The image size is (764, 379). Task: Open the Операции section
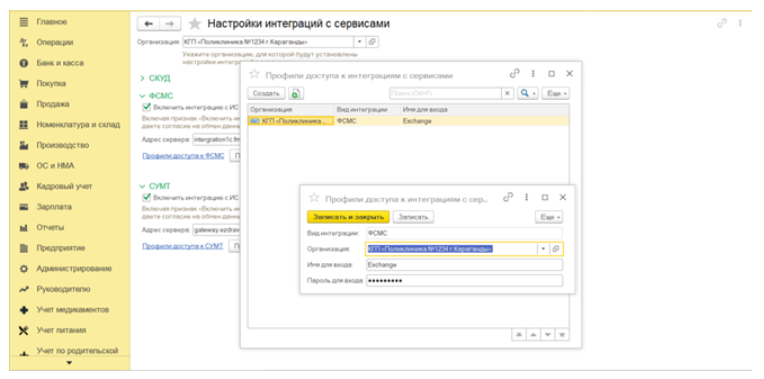coord(55,42)
